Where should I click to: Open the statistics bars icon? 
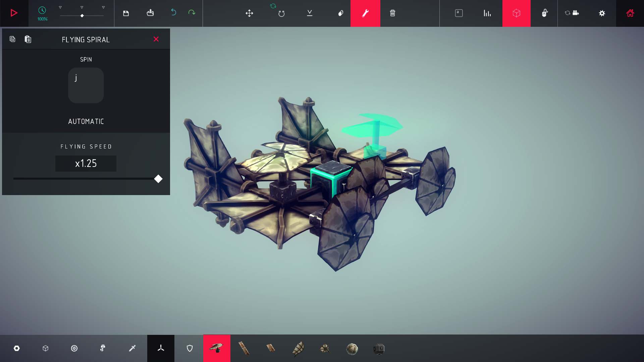point(487,13)
